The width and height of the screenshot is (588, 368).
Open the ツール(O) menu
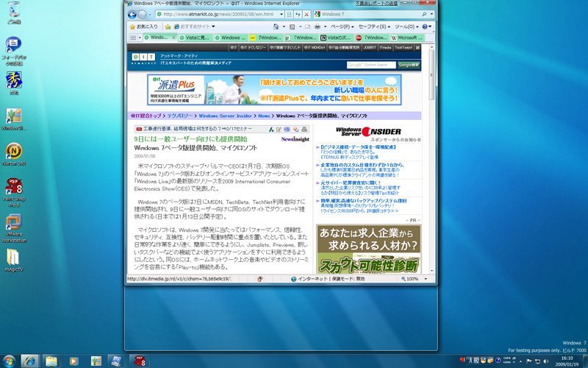click(x=406, y=26)
